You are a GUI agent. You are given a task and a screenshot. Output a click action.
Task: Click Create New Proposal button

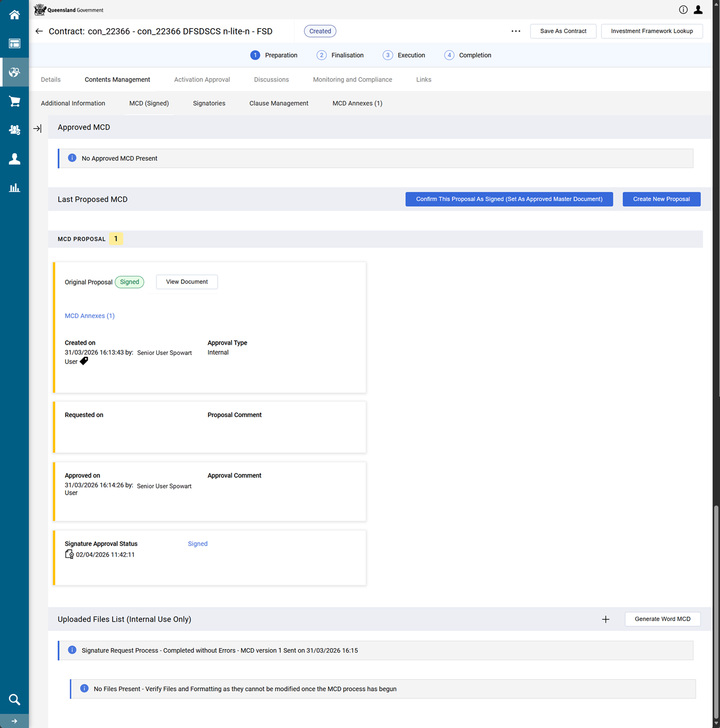(661, 199)
